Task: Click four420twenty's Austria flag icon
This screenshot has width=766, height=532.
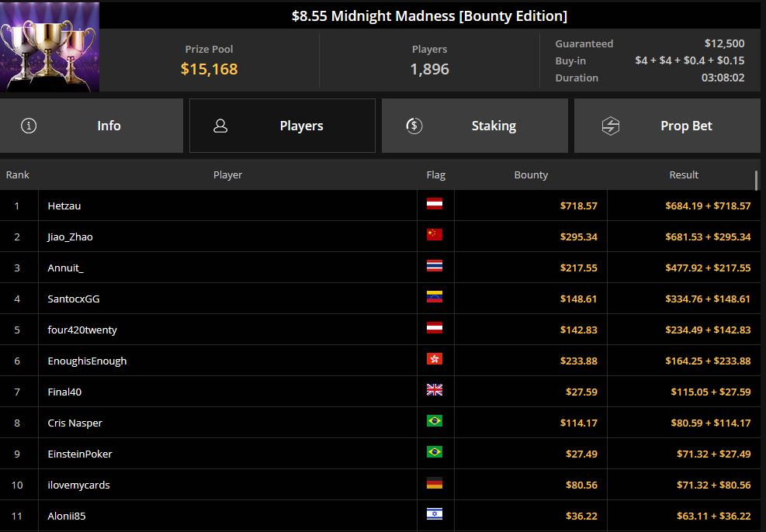Action: pyautogui.click(x=435, y=327)
